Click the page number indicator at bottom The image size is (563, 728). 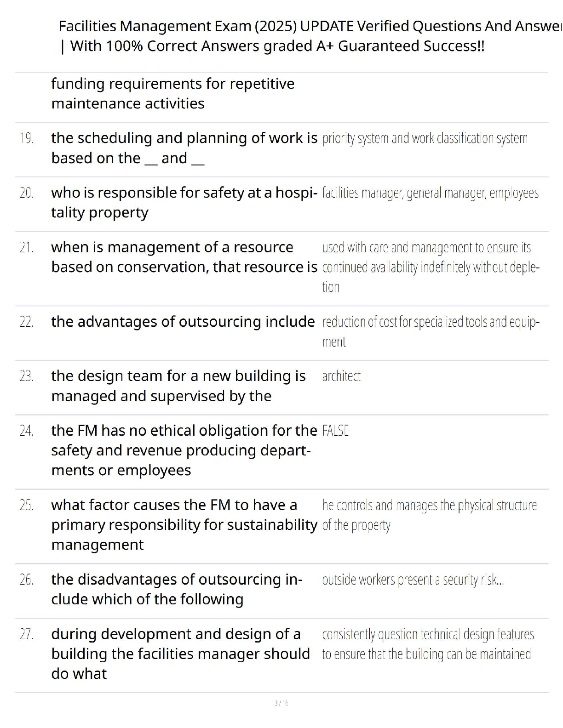[x=281, y=703]
